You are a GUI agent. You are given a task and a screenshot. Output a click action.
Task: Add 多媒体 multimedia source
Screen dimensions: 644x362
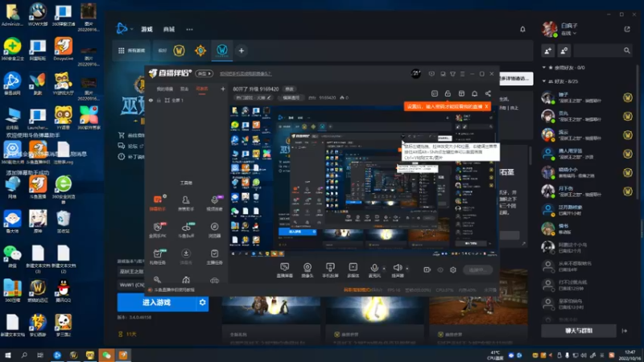tap(353, 270)
